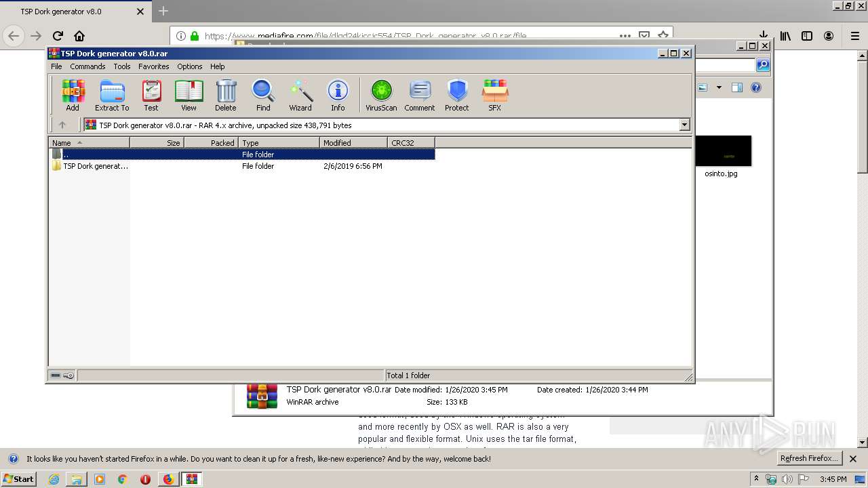Open Firefox downloads arrow
868x488 pixels.
pos(763,36)
